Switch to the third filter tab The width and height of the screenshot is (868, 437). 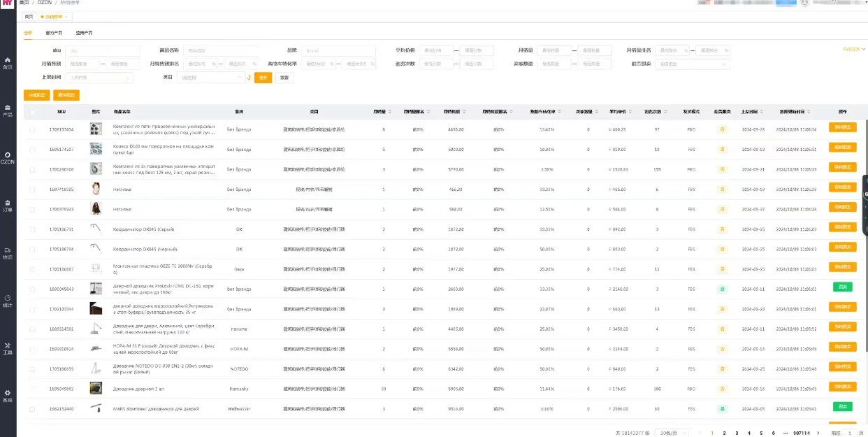point(84,33)
